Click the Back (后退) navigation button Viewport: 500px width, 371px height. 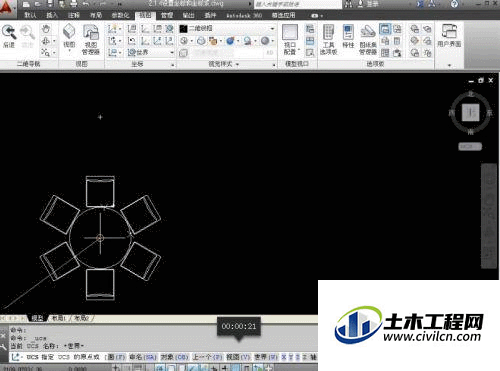(9, 36)
